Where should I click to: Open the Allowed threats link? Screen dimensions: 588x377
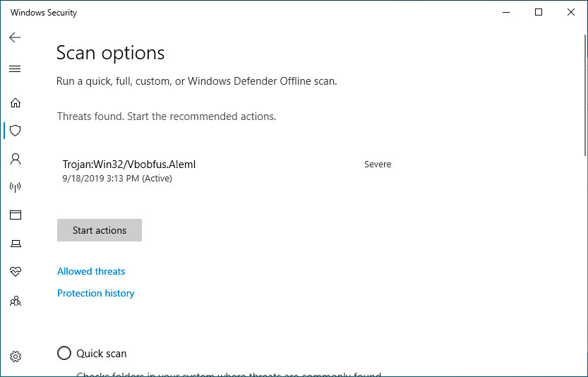tap(91, 271)
